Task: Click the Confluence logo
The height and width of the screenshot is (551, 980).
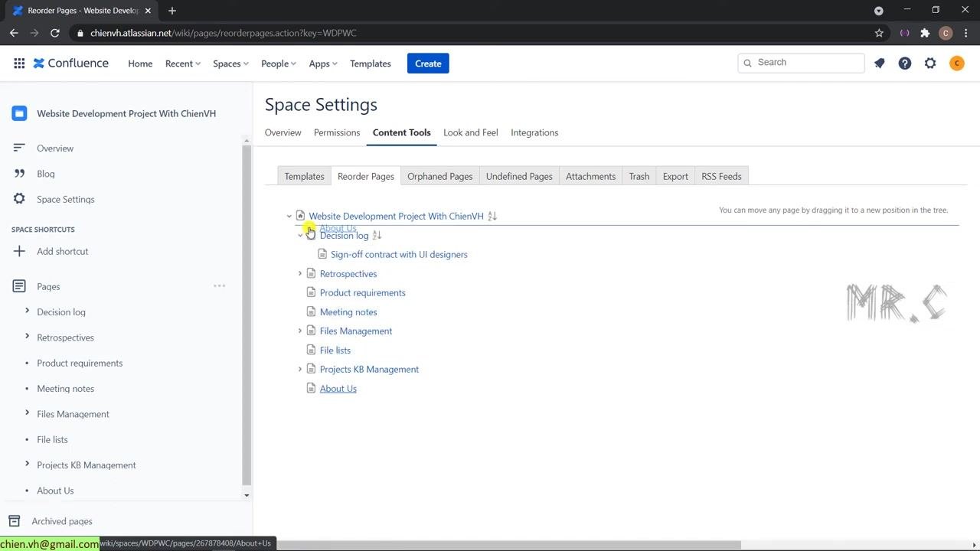Action: click(x=71, y=64)
